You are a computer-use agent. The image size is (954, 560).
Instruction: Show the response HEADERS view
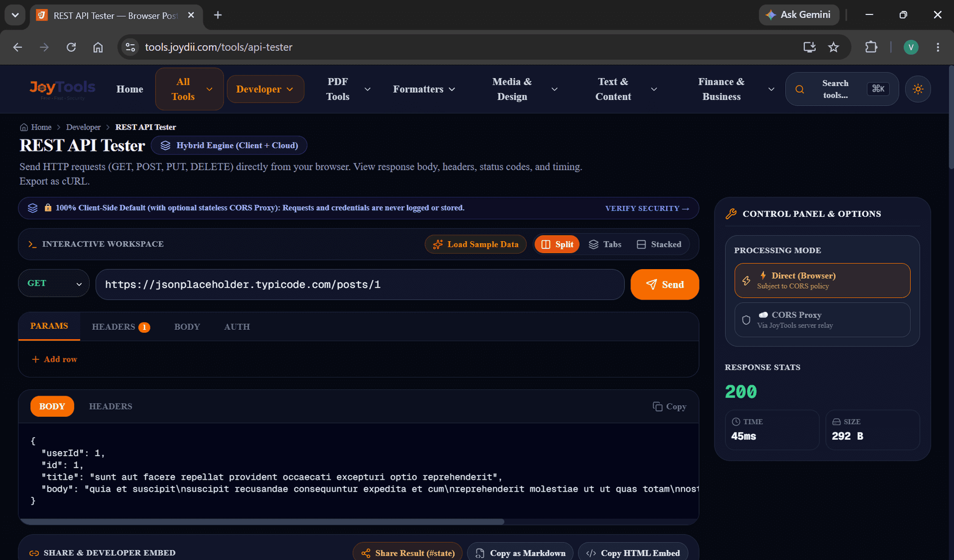tap(110, 407)
